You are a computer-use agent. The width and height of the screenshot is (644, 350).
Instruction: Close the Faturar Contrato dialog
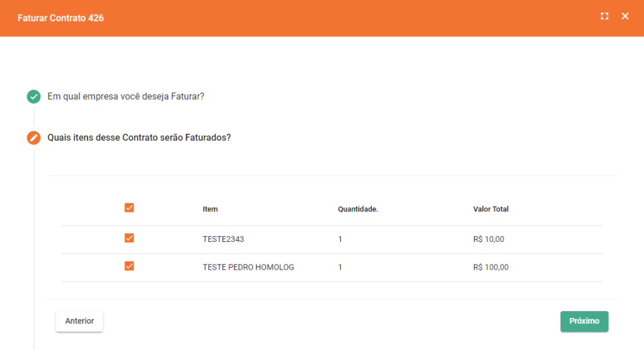point(625,16)
